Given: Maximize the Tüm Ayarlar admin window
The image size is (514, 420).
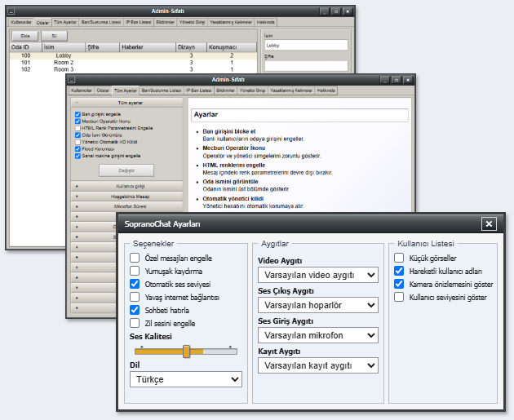Looking at the screenshot, I should pos(397,80).
